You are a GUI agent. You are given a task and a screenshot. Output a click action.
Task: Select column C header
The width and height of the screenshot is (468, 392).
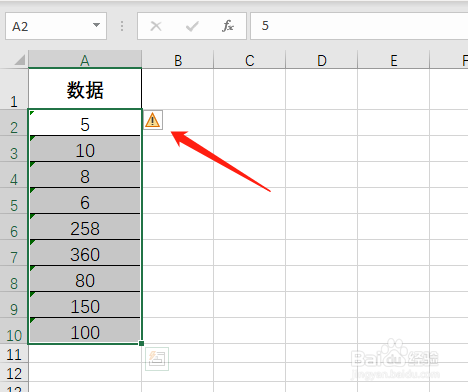click(x=250, y=59)
